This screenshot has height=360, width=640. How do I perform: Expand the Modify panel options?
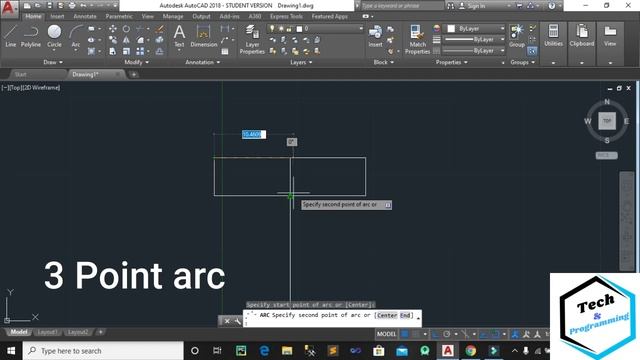pos(137,62)
